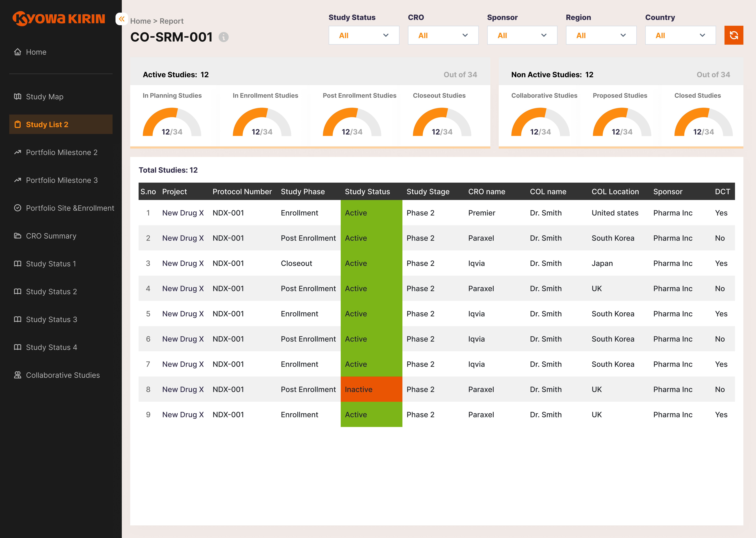This screenshot has height=538, width=756.
Task: Click the Study List 2 clipboard icon
Action: [x=18, y=125]
